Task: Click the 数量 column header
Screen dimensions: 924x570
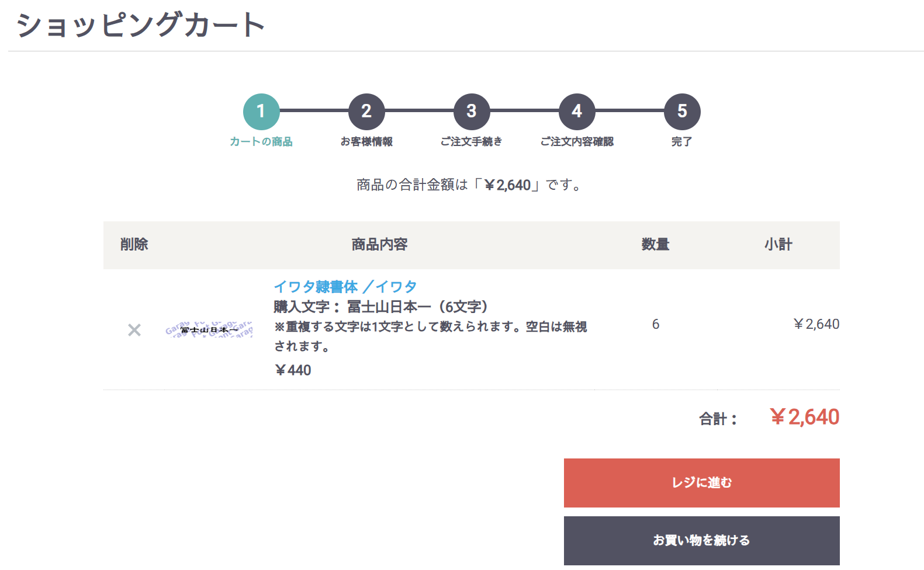Action: click(655, 245)
